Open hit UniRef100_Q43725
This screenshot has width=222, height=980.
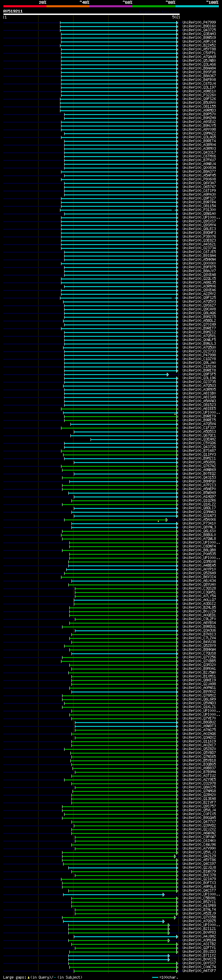pos(199,30)
